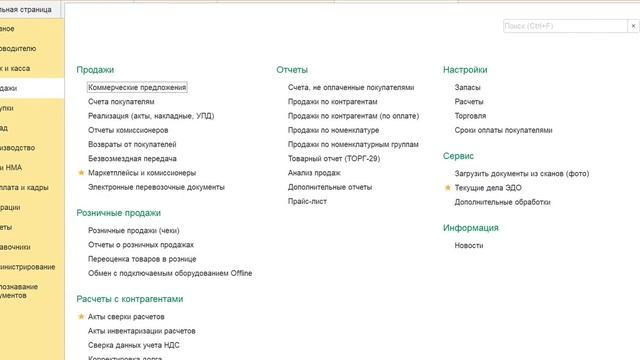Screen dimensions: 640x360
Task: Open Отчеты о розничных продажах
Action: [141, 245]
